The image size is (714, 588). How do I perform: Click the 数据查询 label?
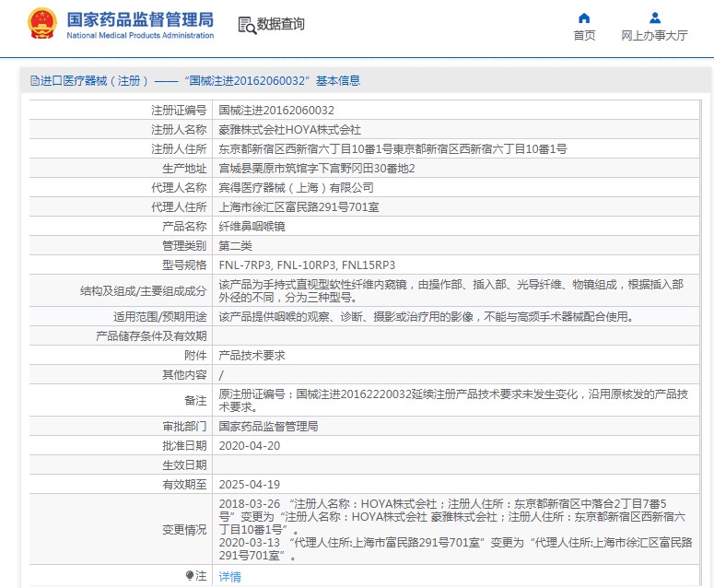(x=280, y=24)
